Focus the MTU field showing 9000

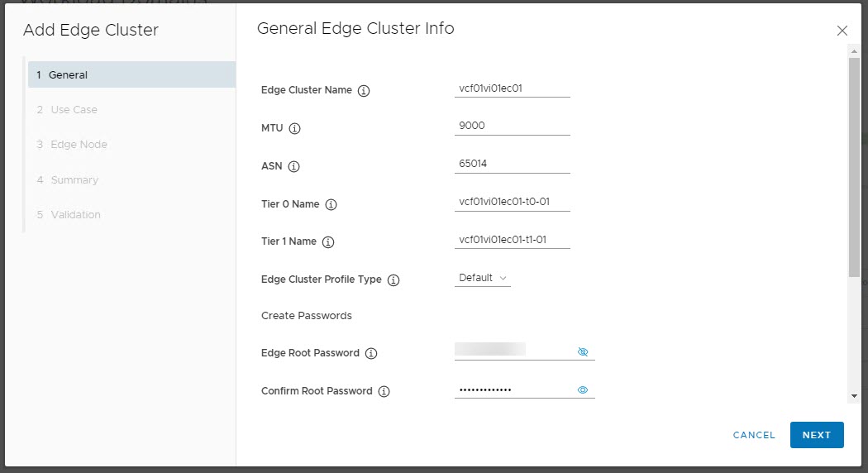[512, 126]
